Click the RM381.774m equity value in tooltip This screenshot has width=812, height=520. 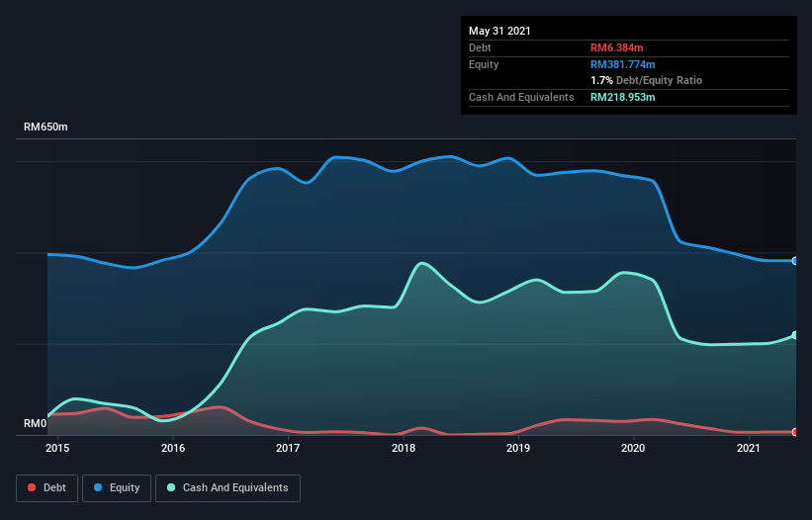[622, 64]
